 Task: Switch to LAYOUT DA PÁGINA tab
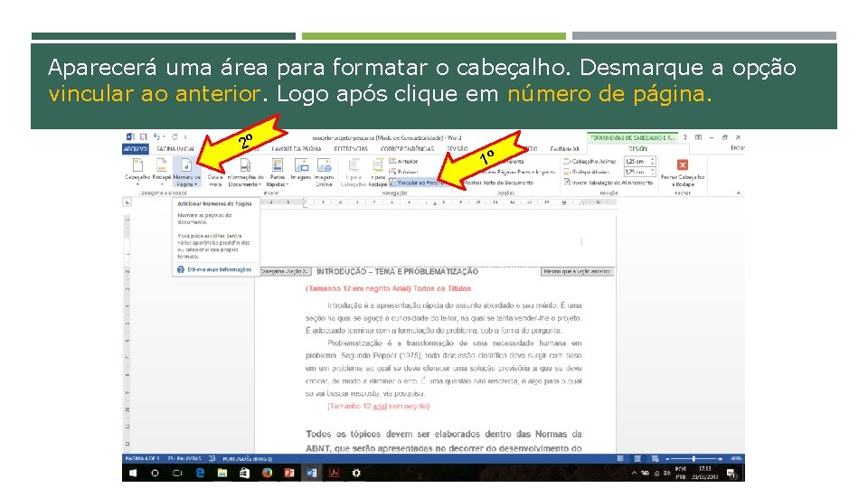coord(297,149)
